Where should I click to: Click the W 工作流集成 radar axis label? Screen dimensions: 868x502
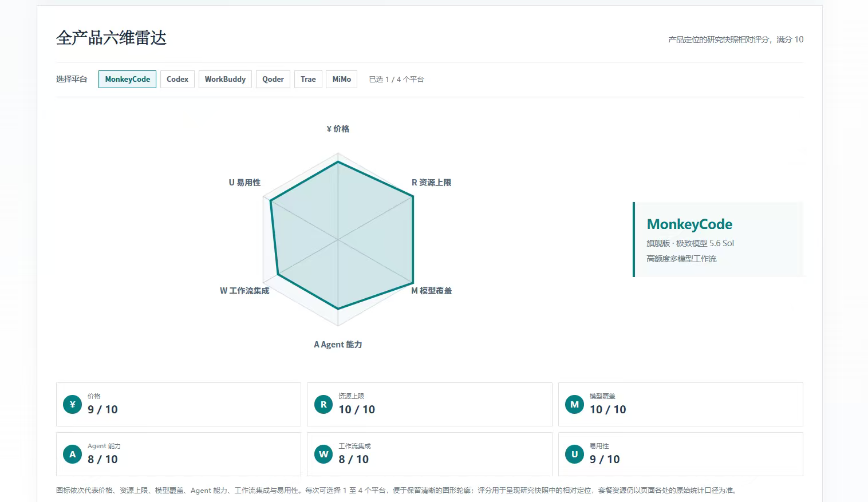coord(244,291)
